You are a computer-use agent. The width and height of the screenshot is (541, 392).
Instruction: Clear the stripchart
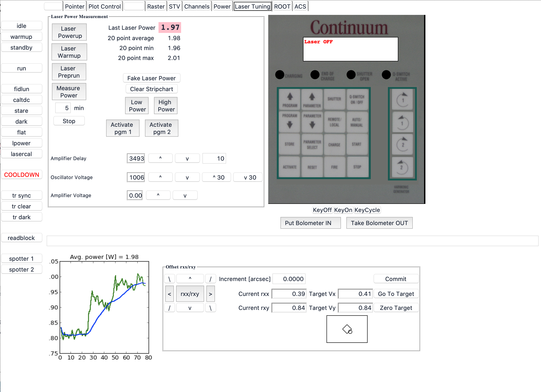[x=152, y=89]
